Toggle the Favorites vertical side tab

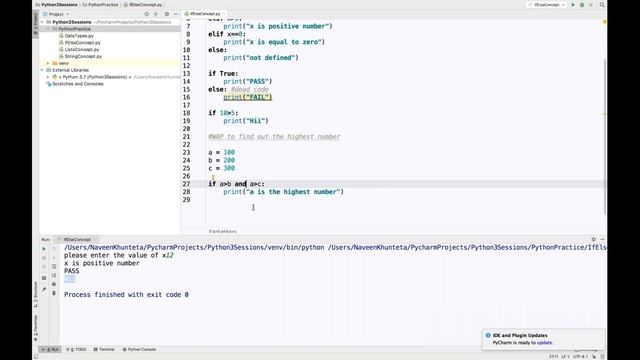pos(36,328)
